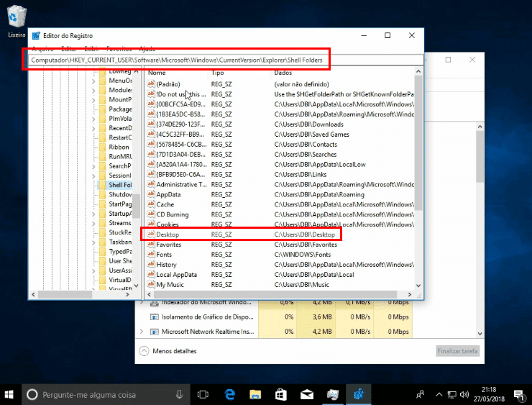Click the network tray icon
The width and height of the screenshot is (532, 405).
tap(451, 394)
